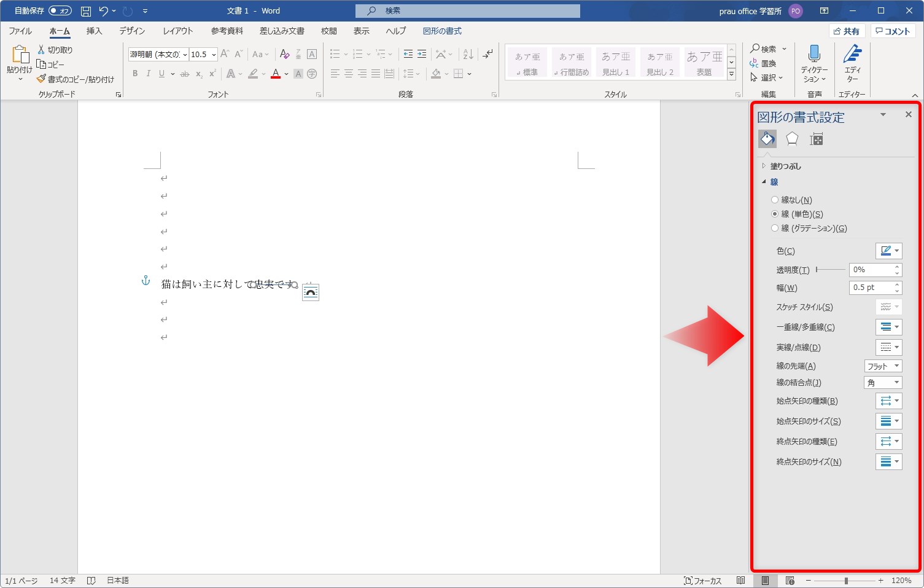This screenshot has height=588, width=924.
Task: Open the 挿入 ribbon tab
Action: coord(94,31)
